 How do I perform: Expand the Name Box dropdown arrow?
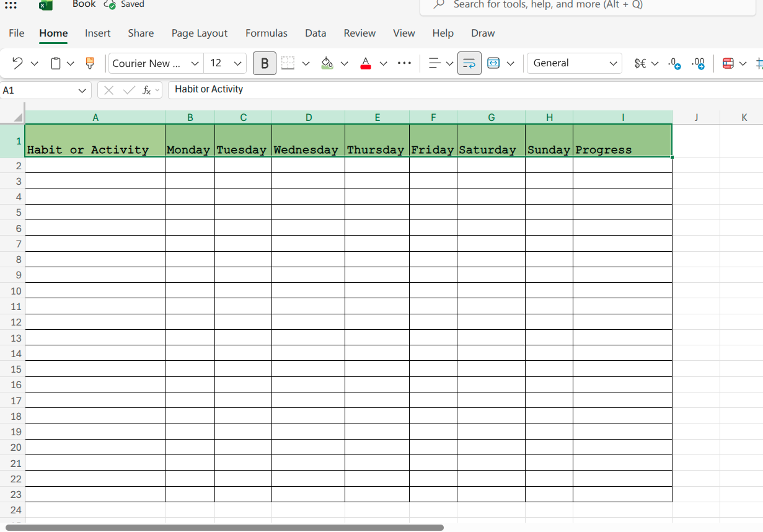click(x=82, y=91)
